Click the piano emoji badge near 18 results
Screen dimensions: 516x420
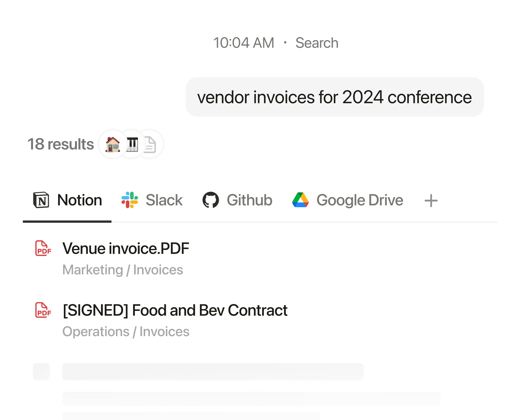coord(133,145)
